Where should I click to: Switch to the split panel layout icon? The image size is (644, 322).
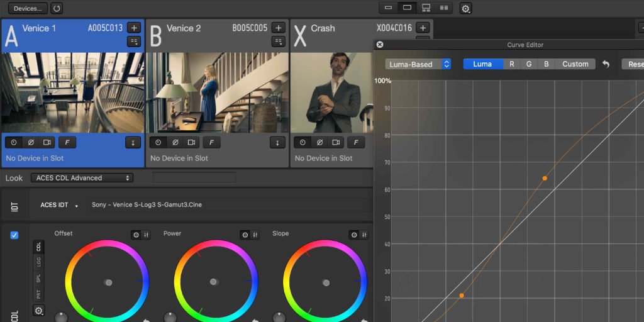click(x=426, y=8)
